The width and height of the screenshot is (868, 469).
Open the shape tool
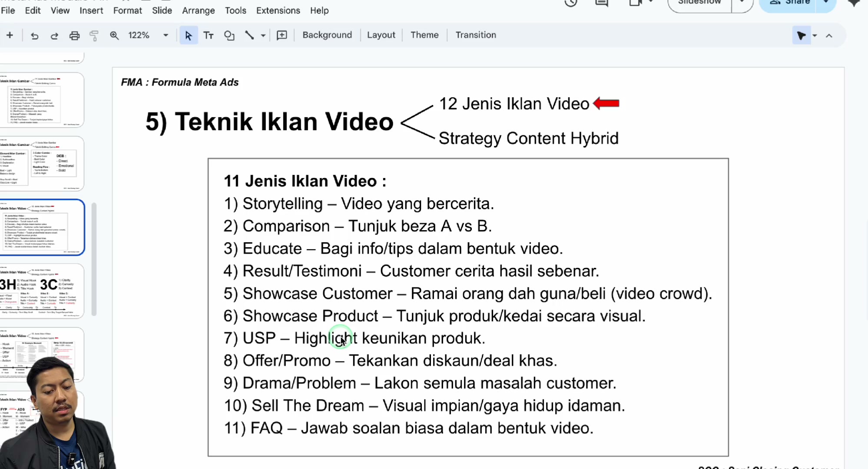[229, 36]
